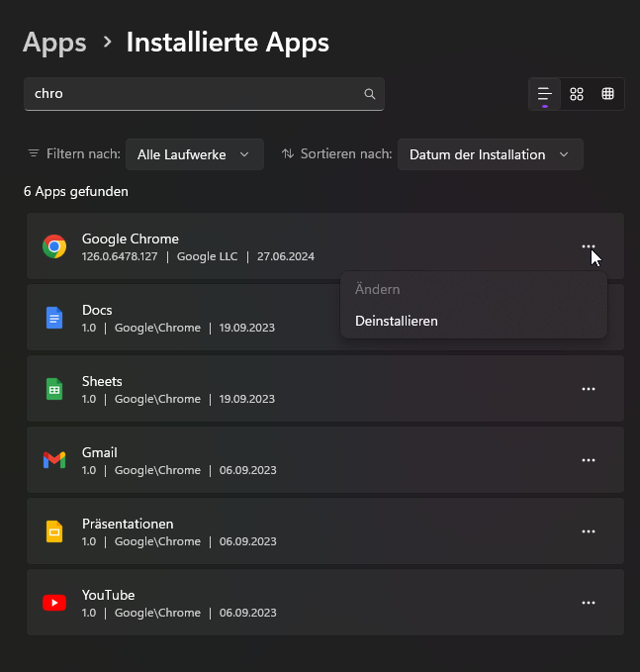Click the YouTube app icon
Image resolution: width=640 pixels, height=672 pixels.
click(54, 603)
